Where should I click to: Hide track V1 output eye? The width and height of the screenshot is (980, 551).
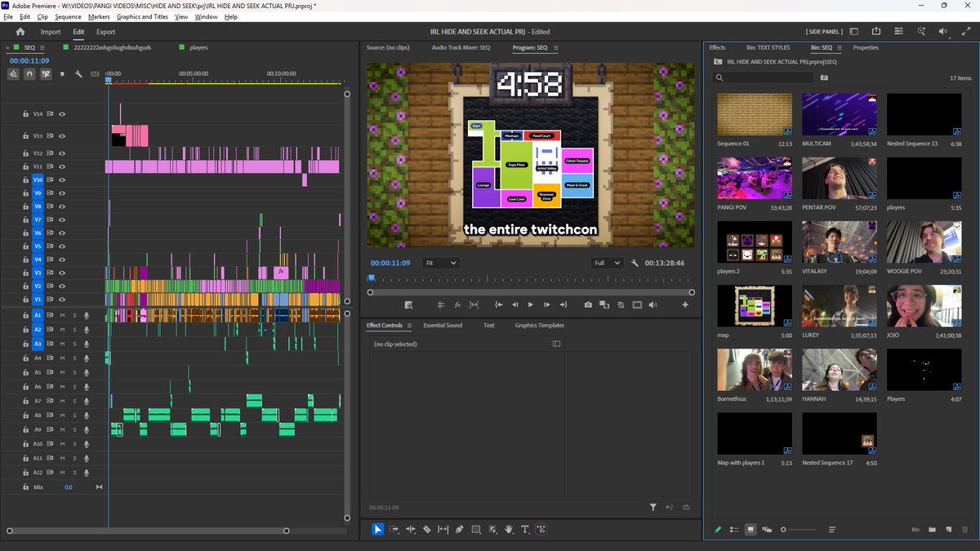point(61,300)
